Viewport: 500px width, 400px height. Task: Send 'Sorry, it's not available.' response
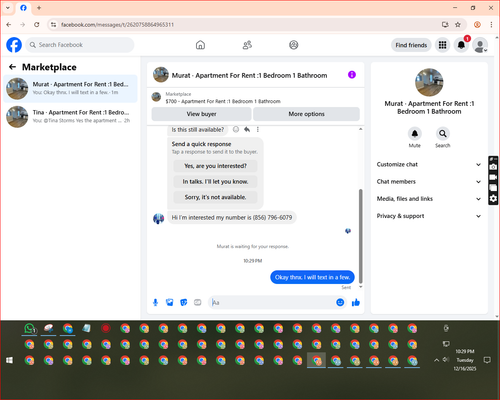coord(215,197)
